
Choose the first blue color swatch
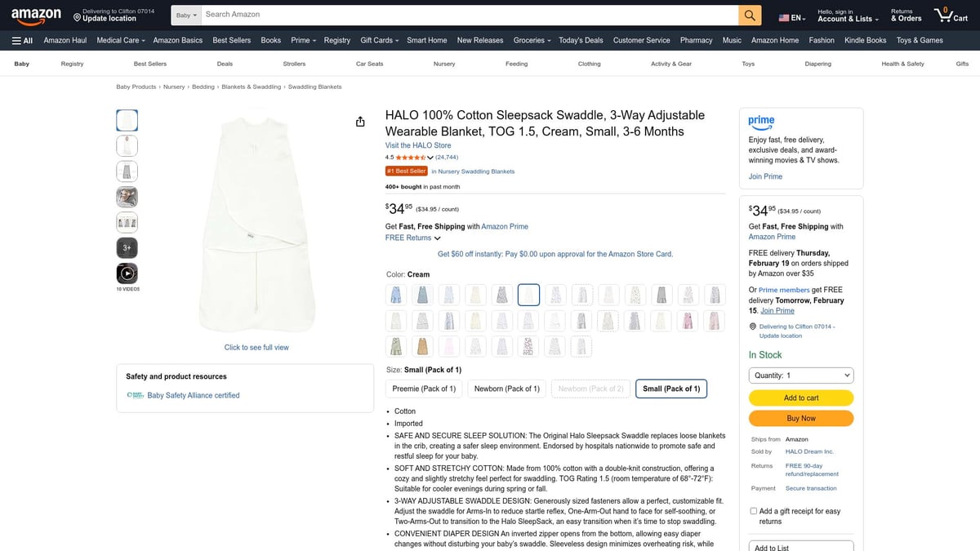(x=396, y=295)
